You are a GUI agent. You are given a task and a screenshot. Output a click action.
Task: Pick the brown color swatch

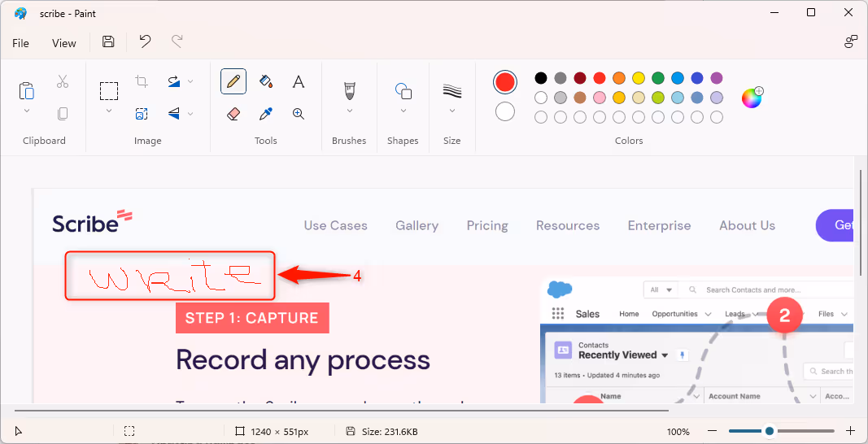(x=579, y=98)
